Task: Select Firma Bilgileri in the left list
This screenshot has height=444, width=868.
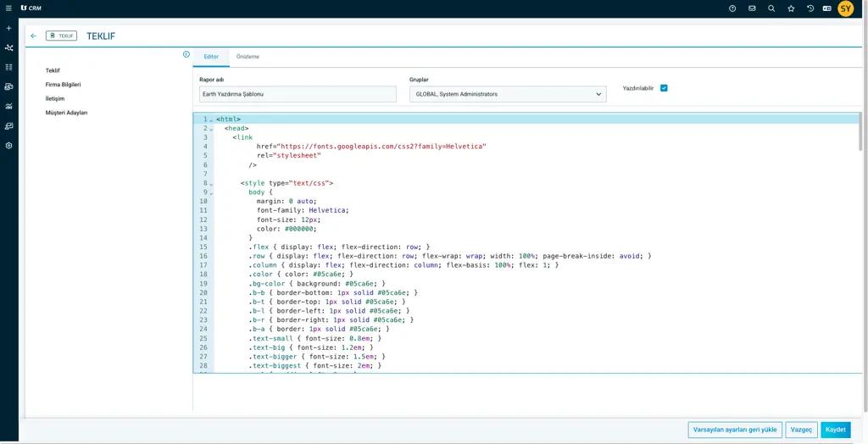Action: pyautogui.click(x=63, y=85)
